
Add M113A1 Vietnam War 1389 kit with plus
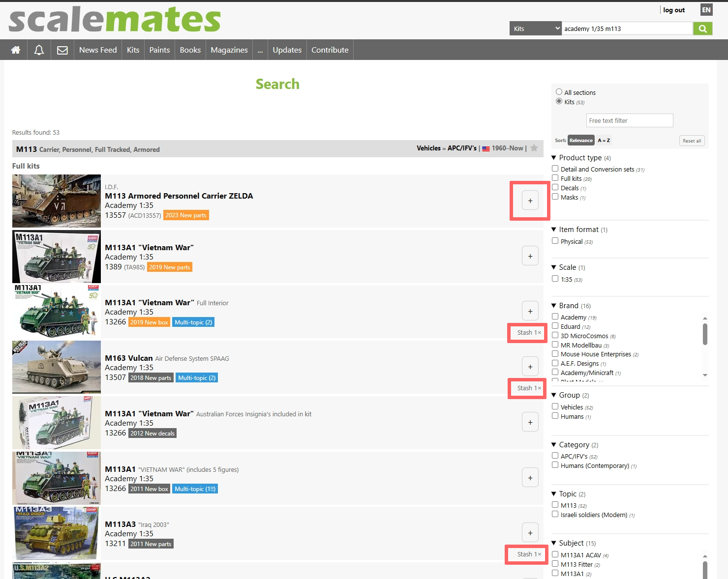coord(530,256)
